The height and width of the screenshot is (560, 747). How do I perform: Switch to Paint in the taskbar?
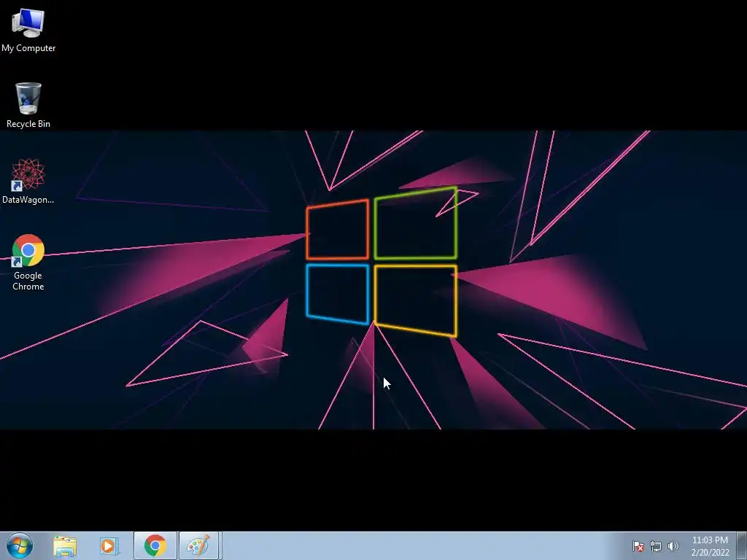click(198, 545)
